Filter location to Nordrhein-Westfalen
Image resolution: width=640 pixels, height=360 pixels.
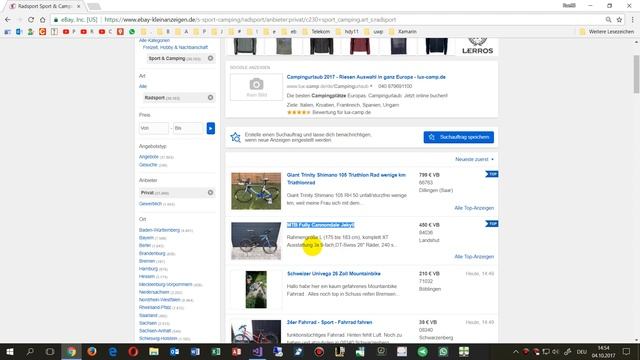click(x=159, y=300)
